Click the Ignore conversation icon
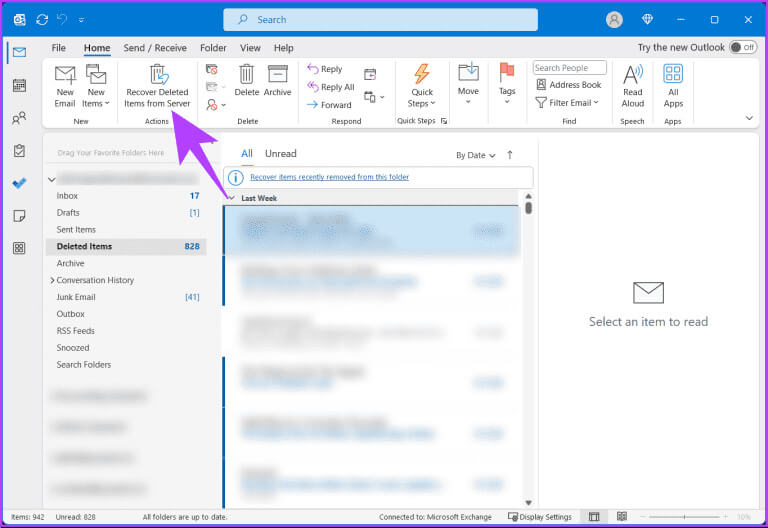Screen dimensions: 768x528 (x=212, y=70)
